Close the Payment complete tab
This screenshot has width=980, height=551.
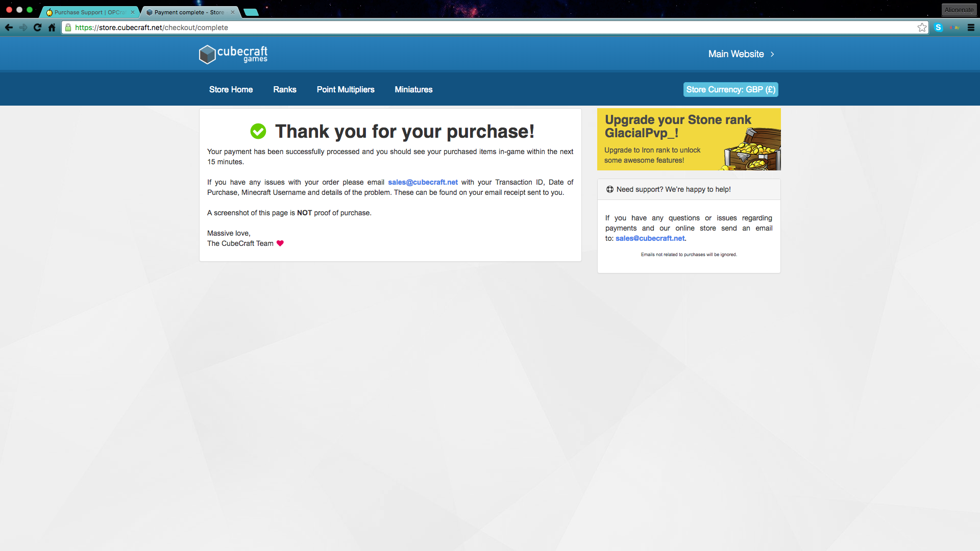[233, 12]
